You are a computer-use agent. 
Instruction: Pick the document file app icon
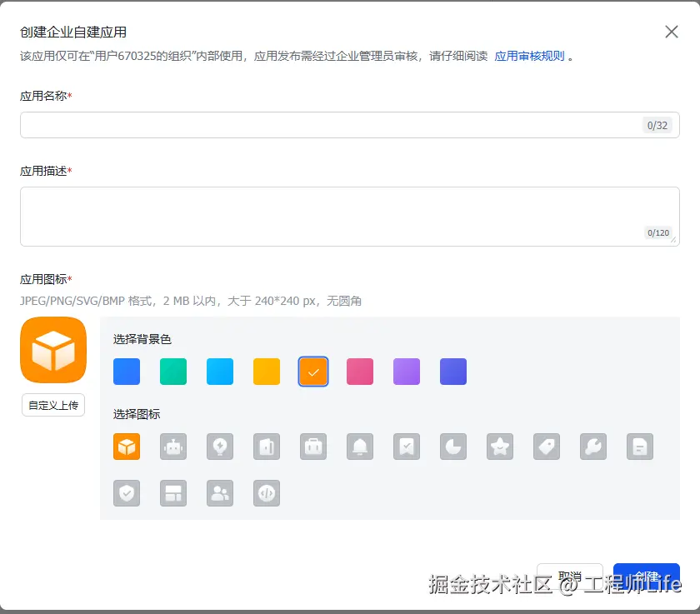point(640,447)
